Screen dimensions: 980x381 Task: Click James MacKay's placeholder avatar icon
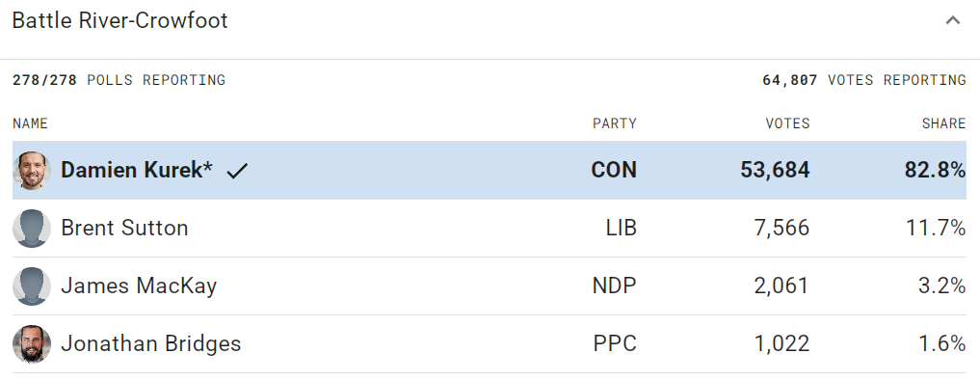[31, 286]
